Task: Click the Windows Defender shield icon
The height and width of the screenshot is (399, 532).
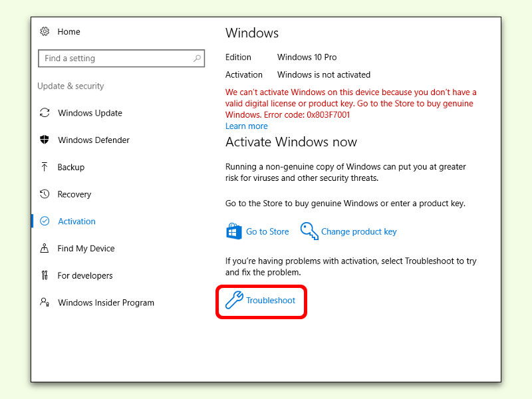Action: pyautogui.click(x=45, y=140)
